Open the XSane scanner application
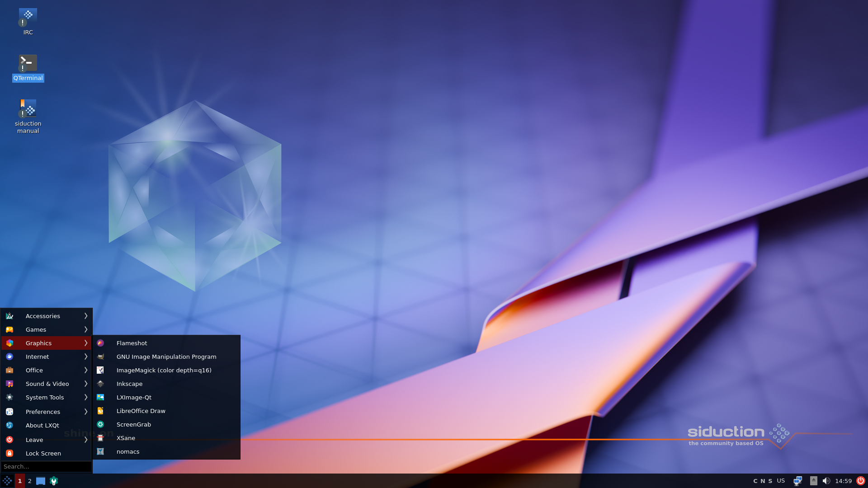This screenshot has width=868, height=488. [166, 438]
